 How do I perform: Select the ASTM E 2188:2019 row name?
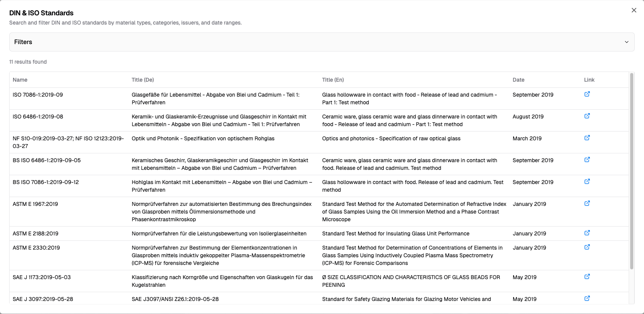(x=35, y=233)
